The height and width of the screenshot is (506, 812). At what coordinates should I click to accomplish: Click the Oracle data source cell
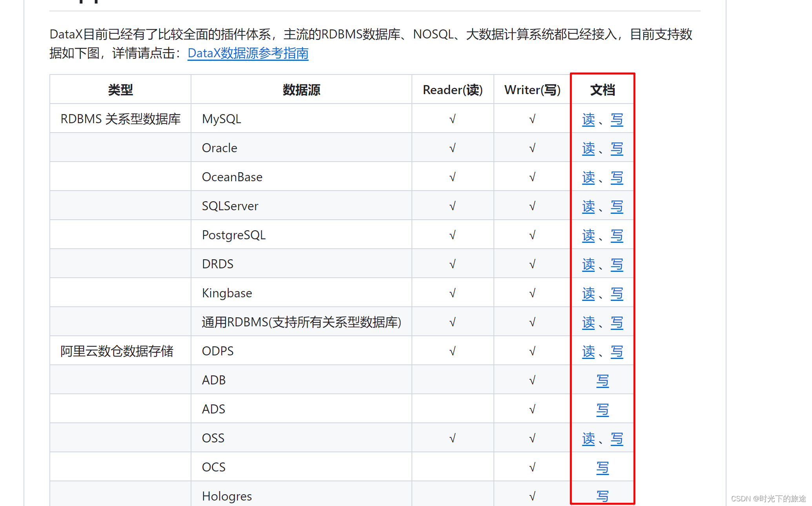pyautogui.click(x=301, y=147)
